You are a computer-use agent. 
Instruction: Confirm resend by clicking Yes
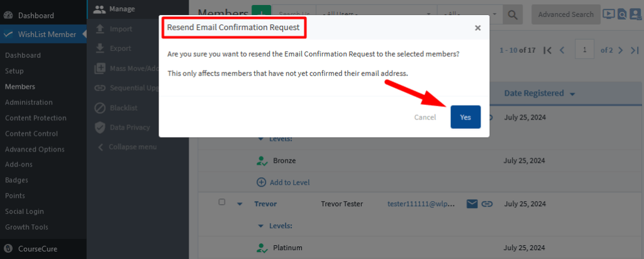click(x=465, y=117)
